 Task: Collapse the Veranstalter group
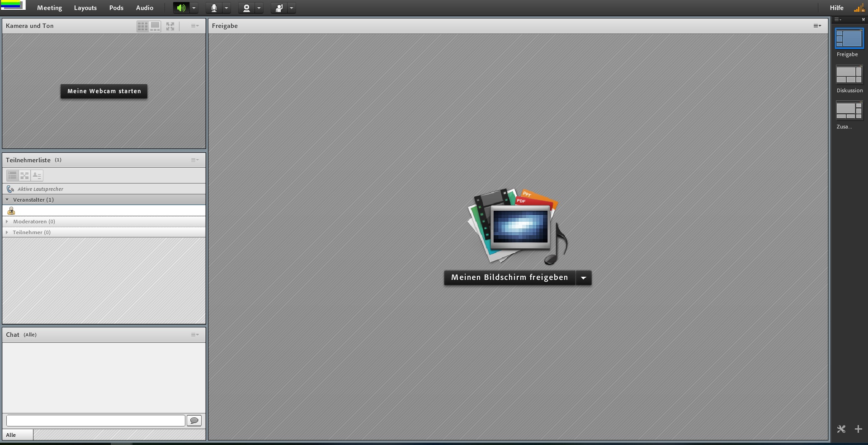7,199
